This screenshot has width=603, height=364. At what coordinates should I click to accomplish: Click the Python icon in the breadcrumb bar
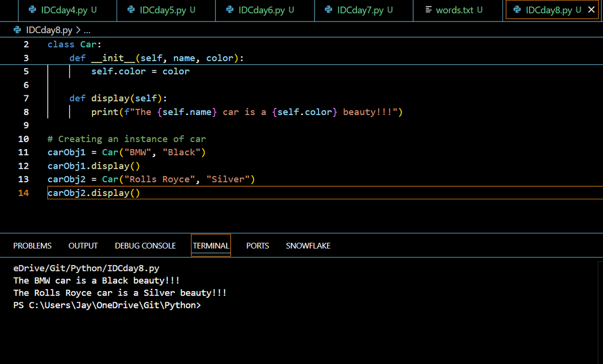pos(17,31)
